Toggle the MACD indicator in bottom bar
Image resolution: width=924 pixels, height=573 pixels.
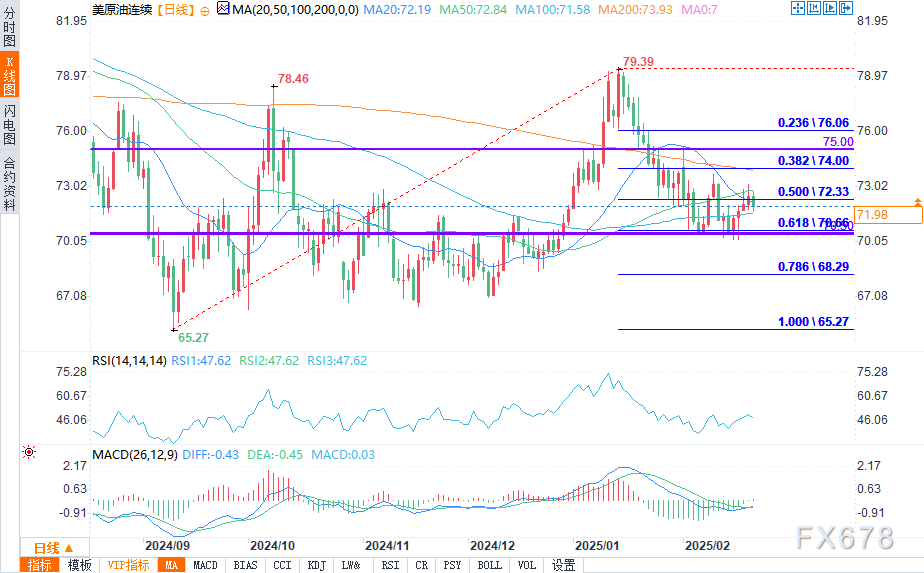click(205, 565)
